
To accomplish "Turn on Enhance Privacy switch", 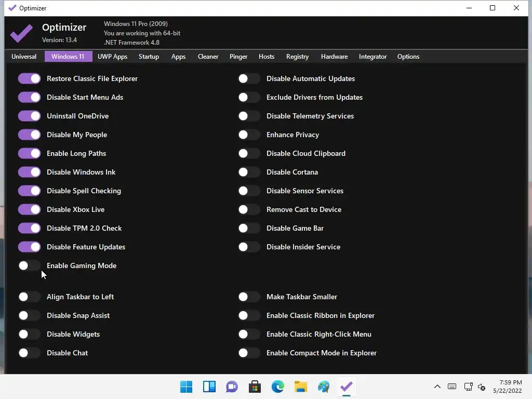I will coord(249,135).
